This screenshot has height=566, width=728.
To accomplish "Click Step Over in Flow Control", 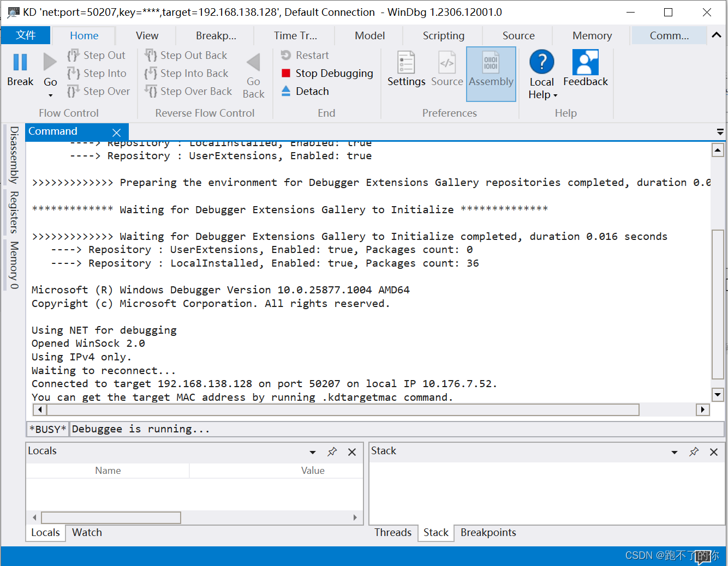I will 99,91.
